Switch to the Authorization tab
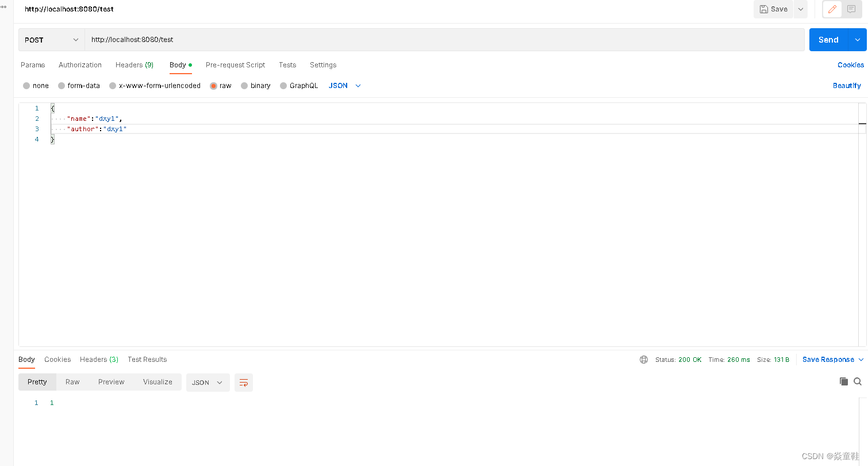868x466 pixels. point(80,65)
